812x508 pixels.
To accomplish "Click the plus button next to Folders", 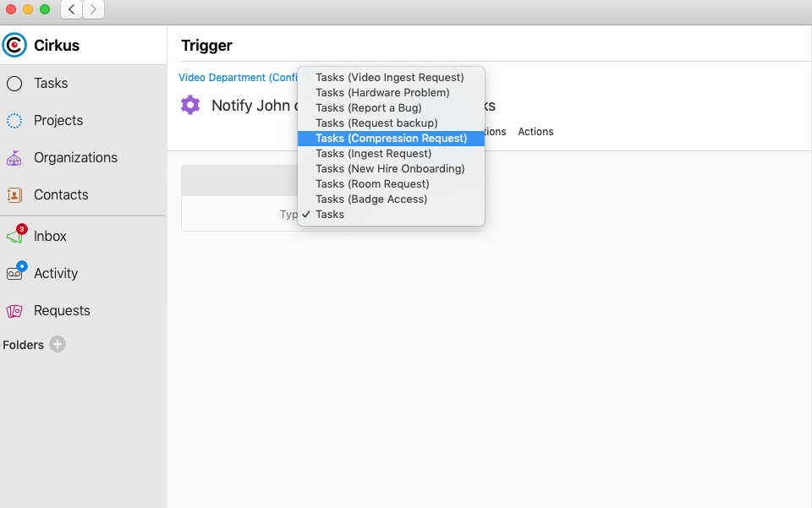I will point(57,345).
